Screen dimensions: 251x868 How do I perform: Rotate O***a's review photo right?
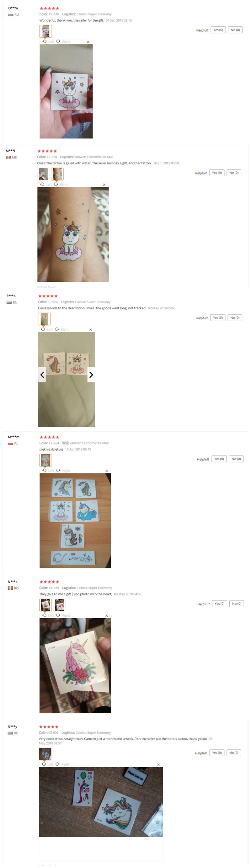(63, 42)
